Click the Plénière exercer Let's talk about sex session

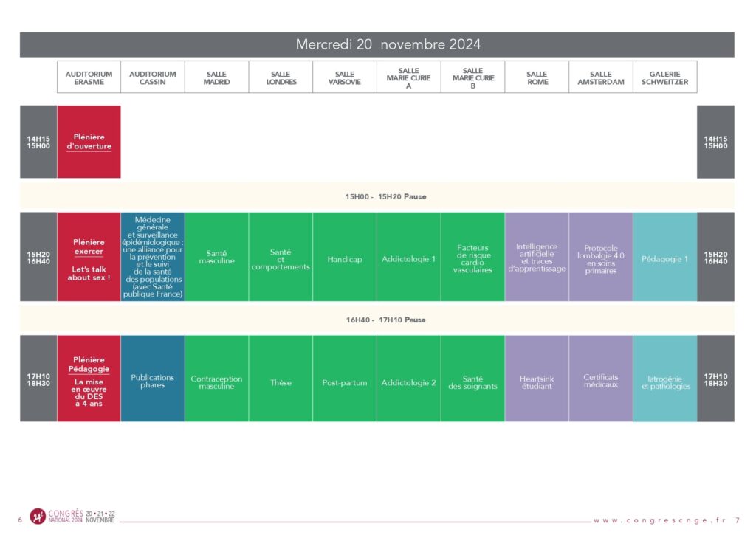(x=89, y=257)
